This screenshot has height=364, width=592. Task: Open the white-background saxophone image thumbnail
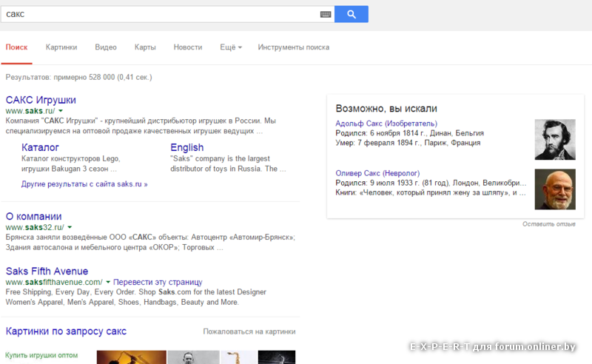[238, 357]
